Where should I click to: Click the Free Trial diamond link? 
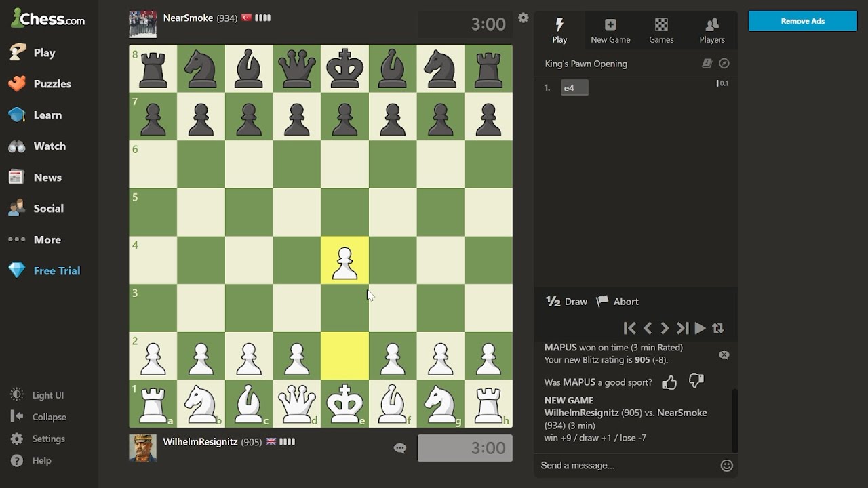click(x=44, y=270)
